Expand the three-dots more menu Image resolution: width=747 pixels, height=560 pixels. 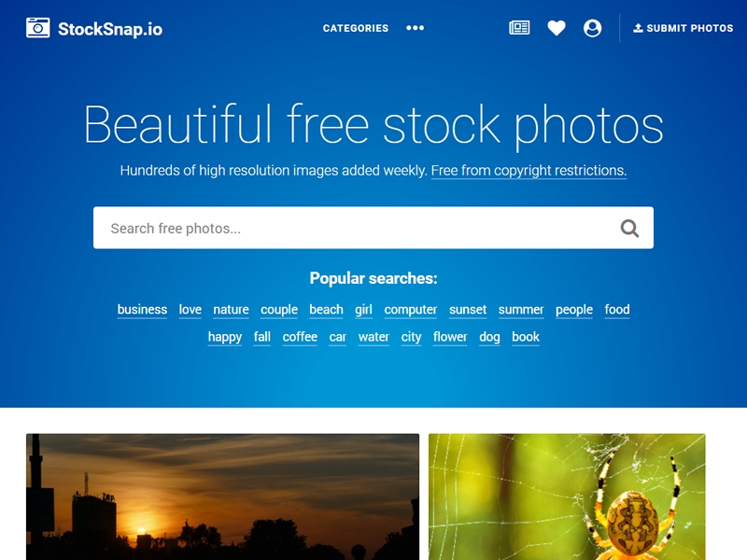click(x=415, y=28)
